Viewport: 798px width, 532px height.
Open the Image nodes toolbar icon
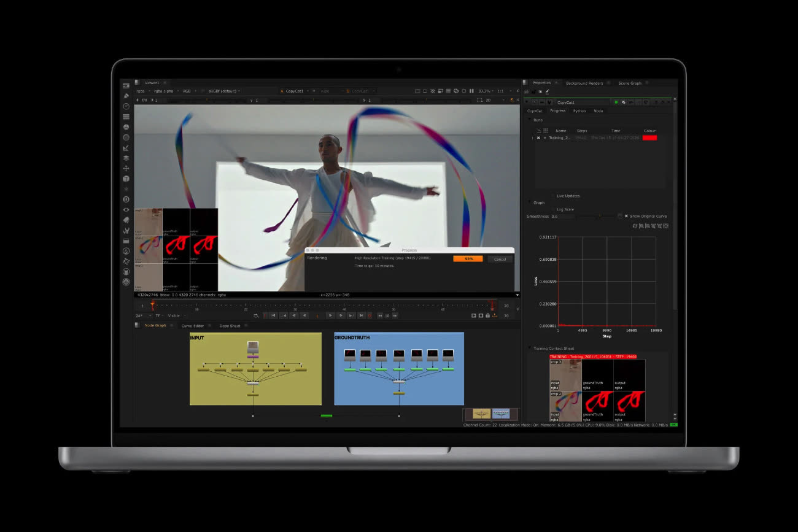[126, 86]
